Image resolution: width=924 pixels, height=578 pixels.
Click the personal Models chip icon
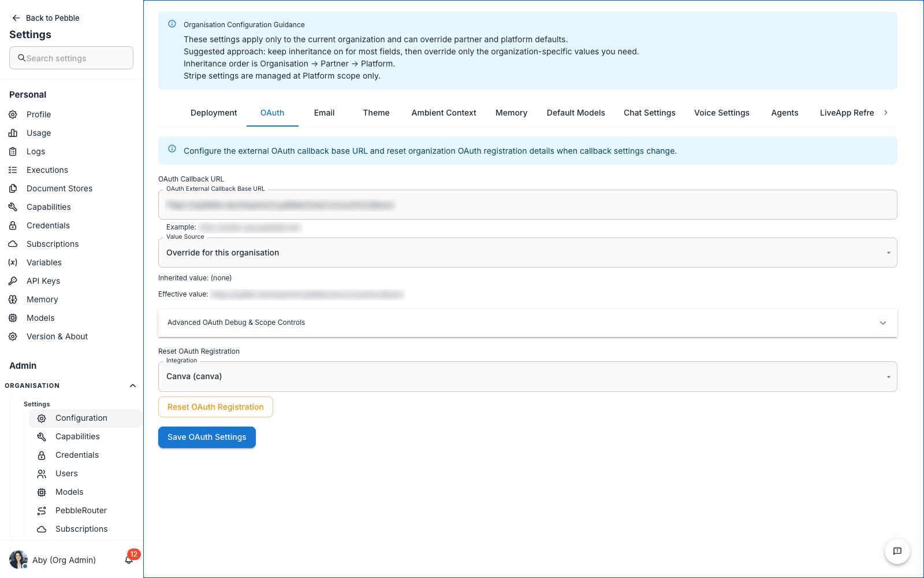pos(13,318)
